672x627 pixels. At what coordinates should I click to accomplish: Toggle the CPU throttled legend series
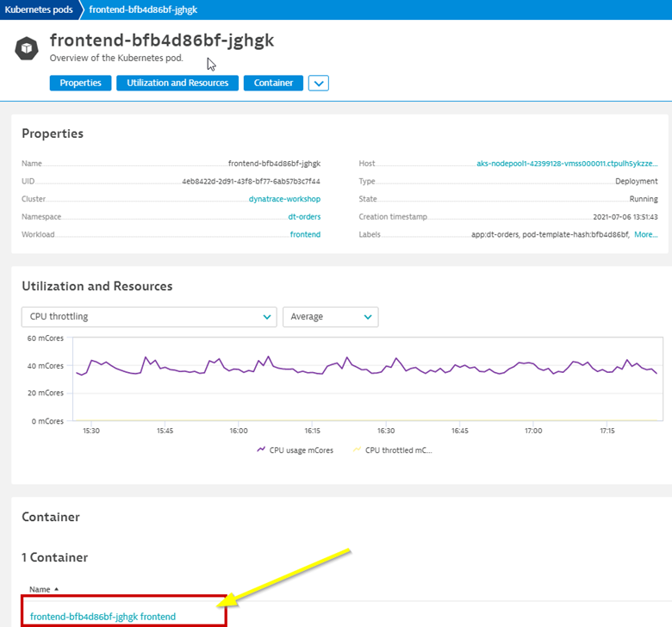click(x=392, y=450)
